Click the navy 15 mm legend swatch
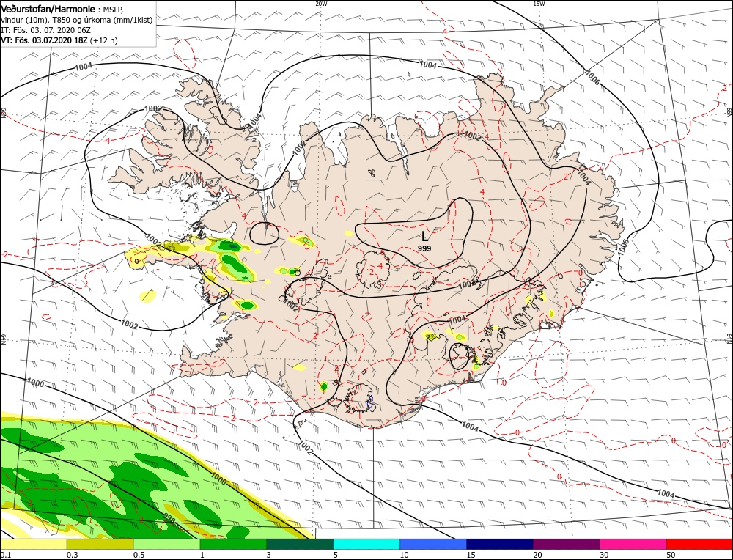This screenshot has height=560, width=733. 500,544
